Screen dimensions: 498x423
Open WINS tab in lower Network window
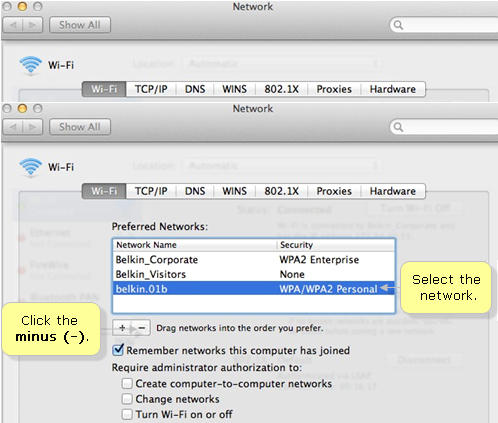click(x=235, y=191)
